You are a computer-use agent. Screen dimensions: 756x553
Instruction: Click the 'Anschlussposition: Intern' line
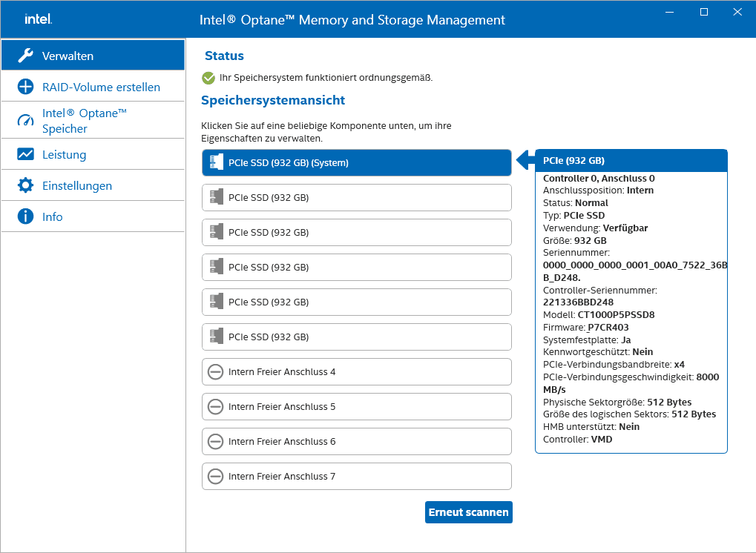[598, 191]
